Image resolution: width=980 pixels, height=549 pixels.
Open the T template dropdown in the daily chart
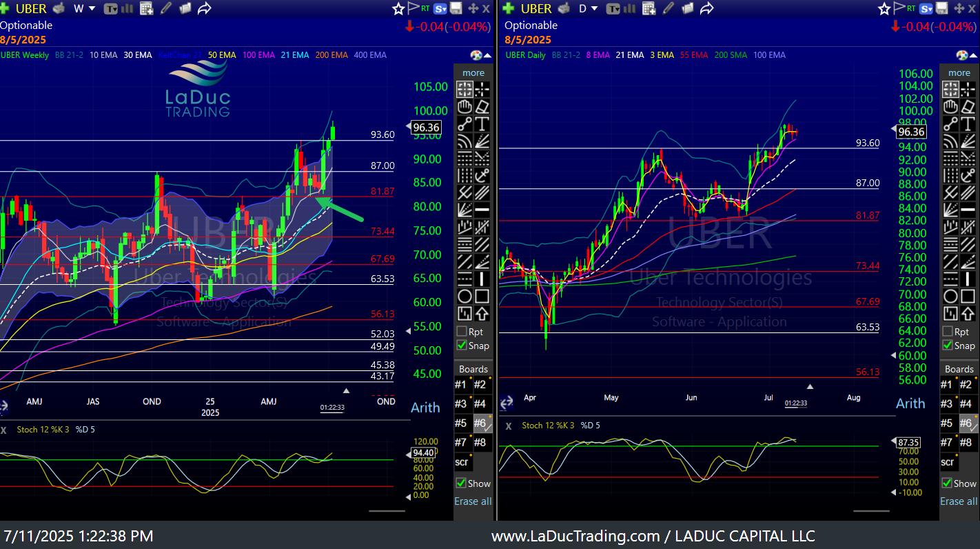[x=613, y=8]
